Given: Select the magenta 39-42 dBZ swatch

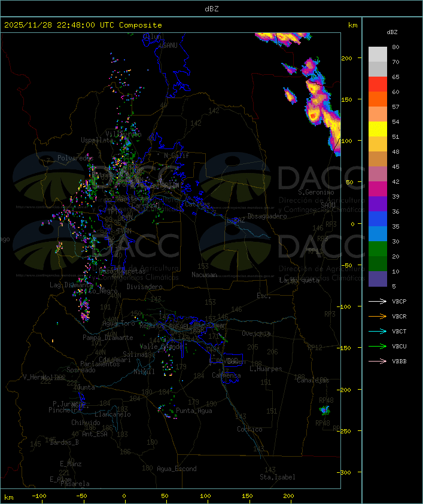Looking at the screenshot, I should (x=378, y=189).
